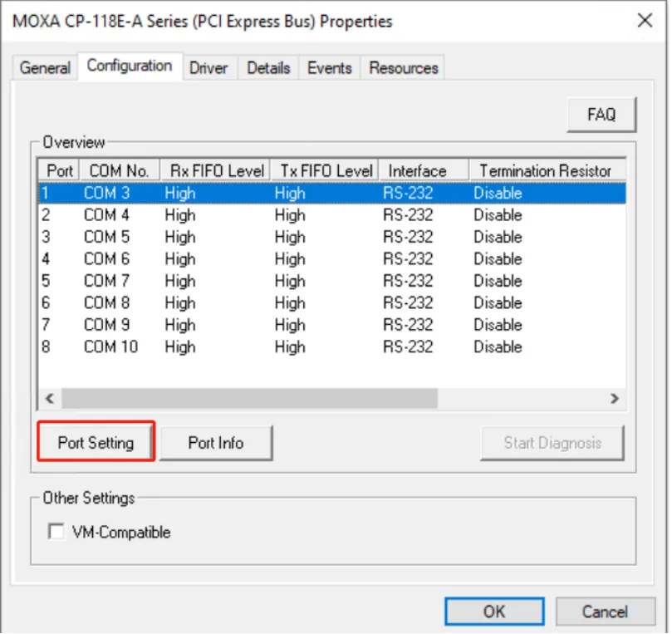This screenshot has width=672, height=634.
Task: Switch to the Events tab
Action: 329,68
